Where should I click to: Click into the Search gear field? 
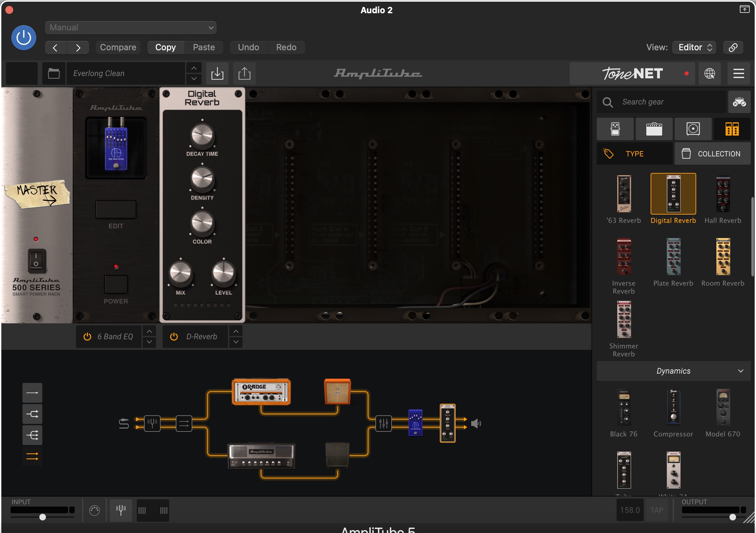662,102
